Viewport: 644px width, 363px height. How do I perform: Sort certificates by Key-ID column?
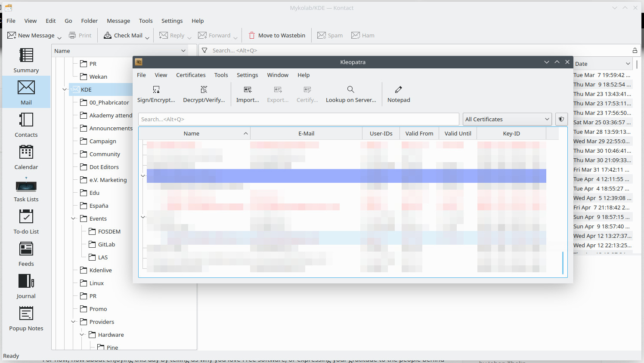pyautogui.click(x=511, y=133)
